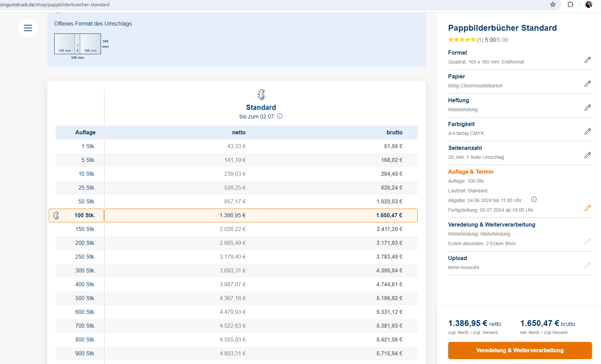Click orange pencil for Auflage & Termin
Screen dimensions: 601x364
coord(588,208)
